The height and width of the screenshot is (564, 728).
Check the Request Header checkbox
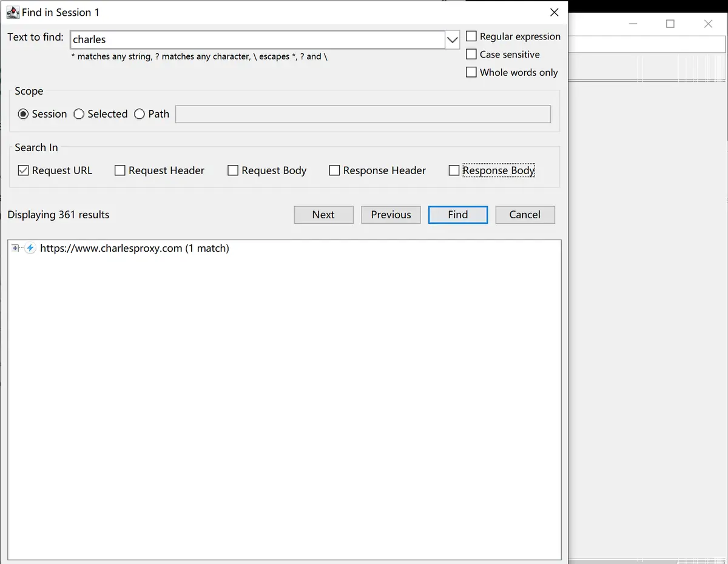point(120,170)
